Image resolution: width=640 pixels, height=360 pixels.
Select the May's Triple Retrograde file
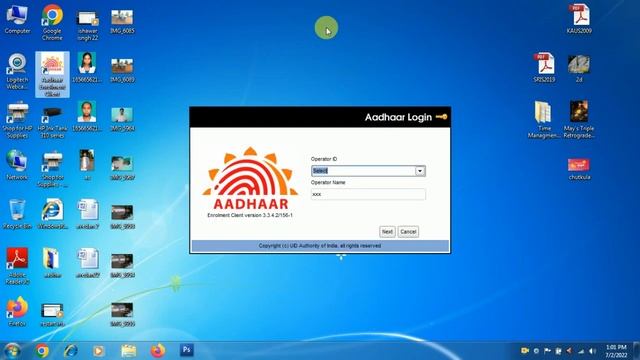[579, 120]
